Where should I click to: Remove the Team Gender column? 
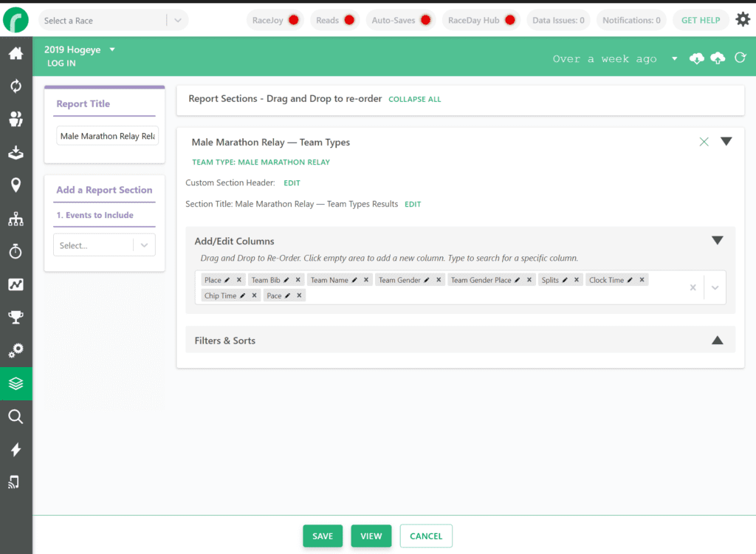point(439,280)
